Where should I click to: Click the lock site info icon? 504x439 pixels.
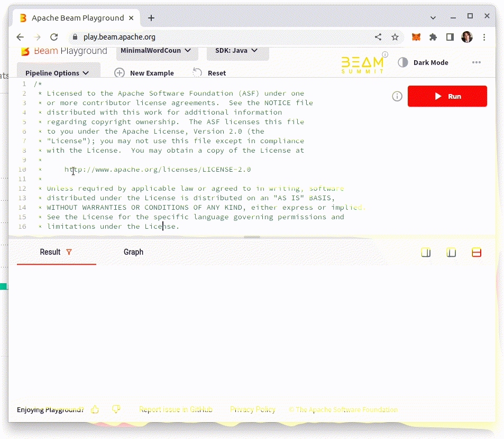(75, 38)
